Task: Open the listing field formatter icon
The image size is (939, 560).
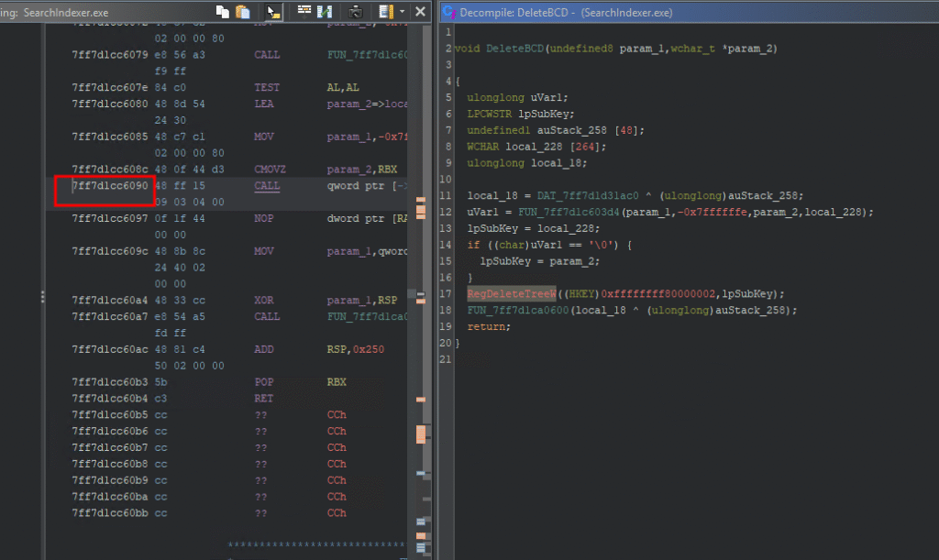Action: tap(304, 12)
